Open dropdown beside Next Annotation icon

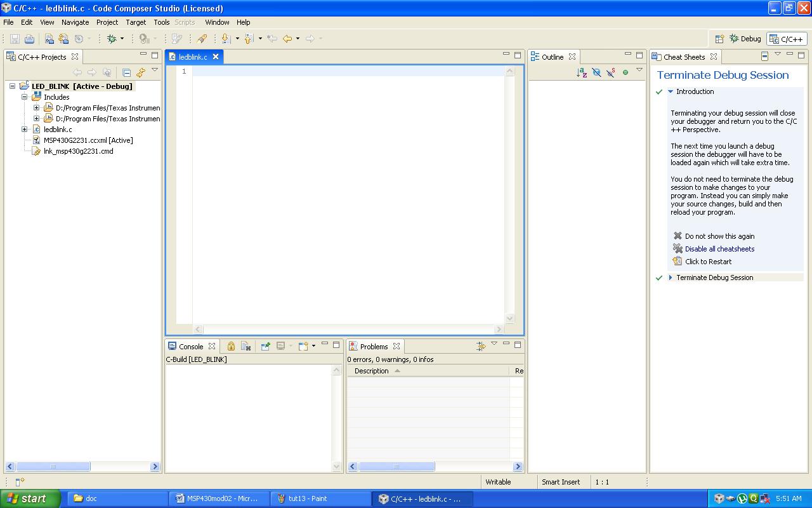[x=237, y=39]
